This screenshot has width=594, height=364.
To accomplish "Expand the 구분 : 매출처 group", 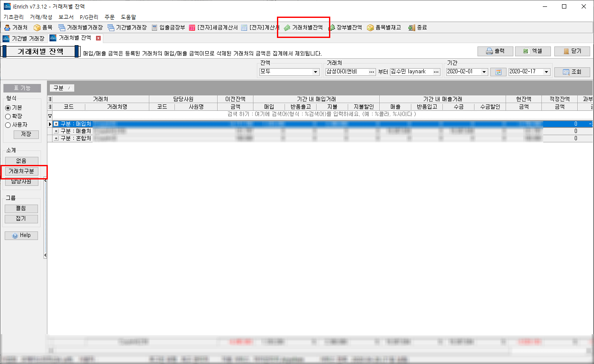I will (x=56, y=131).
